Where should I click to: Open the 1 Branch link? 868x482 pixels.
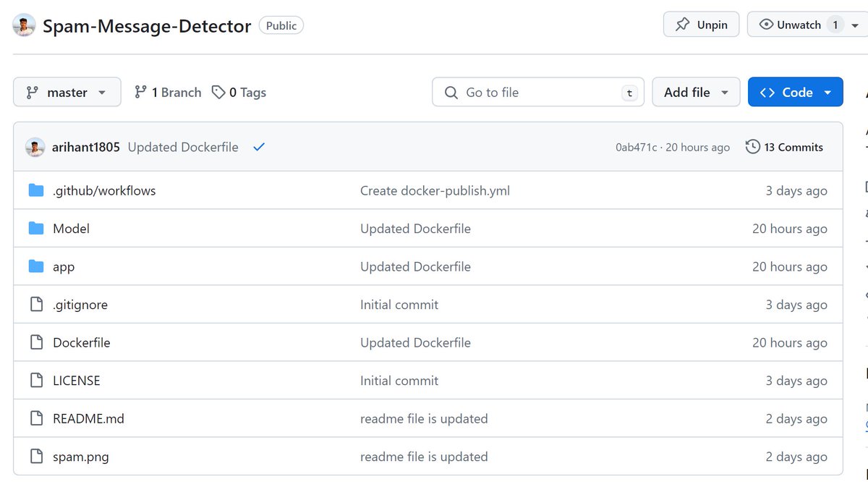(x=168, y=93)
